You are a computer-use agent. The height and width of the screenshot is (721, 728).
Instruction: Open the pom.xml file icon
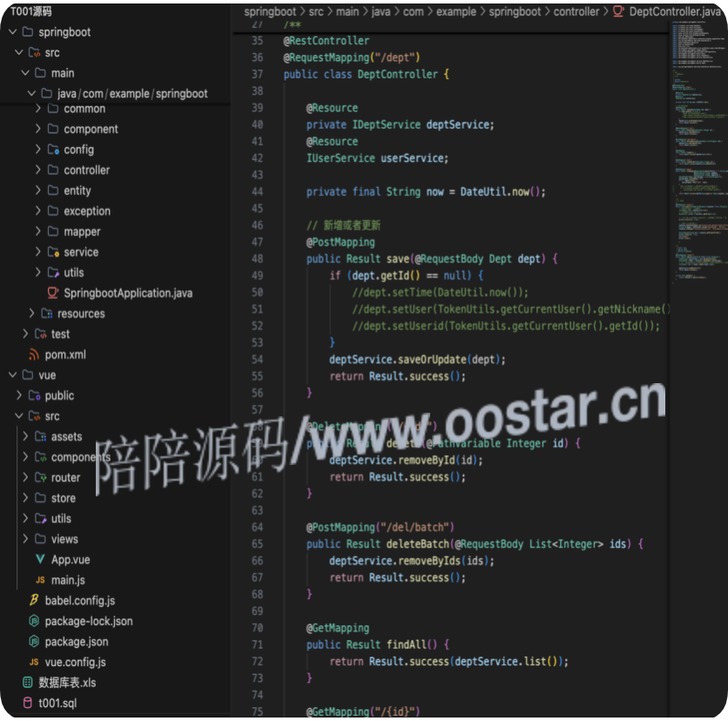[x=35, y=354]
